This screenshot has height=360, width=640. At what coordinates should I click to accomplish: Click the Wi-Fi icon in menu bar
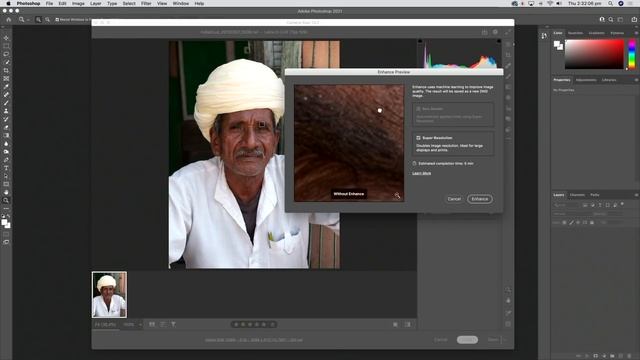click(550, 3)
